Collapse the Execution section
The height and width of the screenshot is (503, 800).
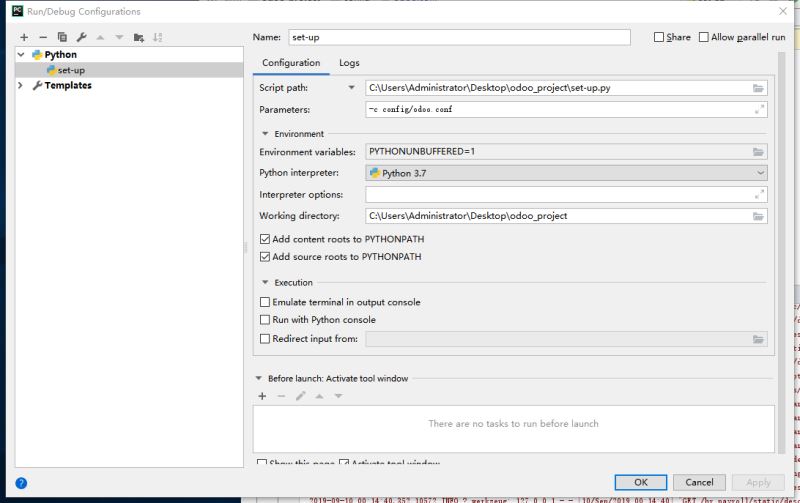point(265,282)
